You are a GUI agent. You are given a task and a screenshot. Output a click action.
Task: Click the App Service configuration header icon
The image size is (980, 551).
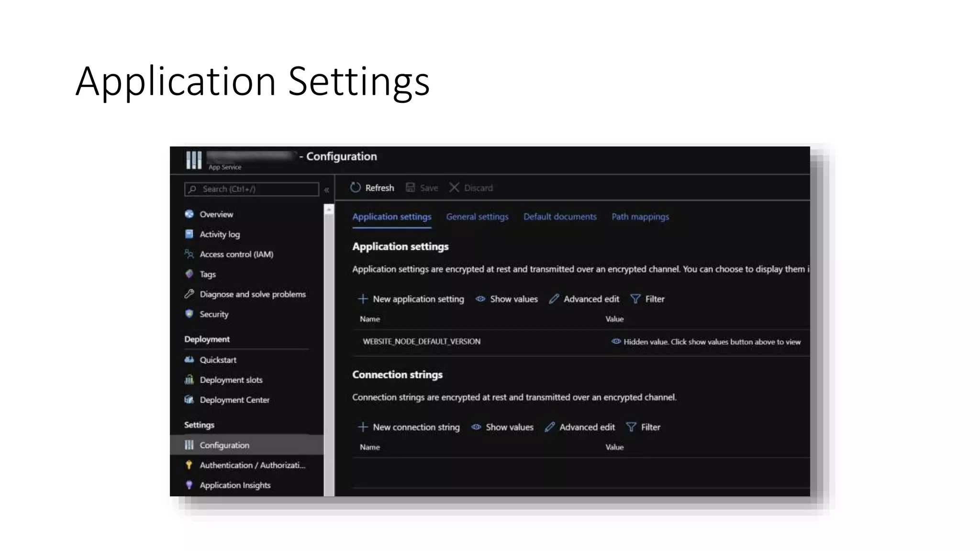pos(193,160)
